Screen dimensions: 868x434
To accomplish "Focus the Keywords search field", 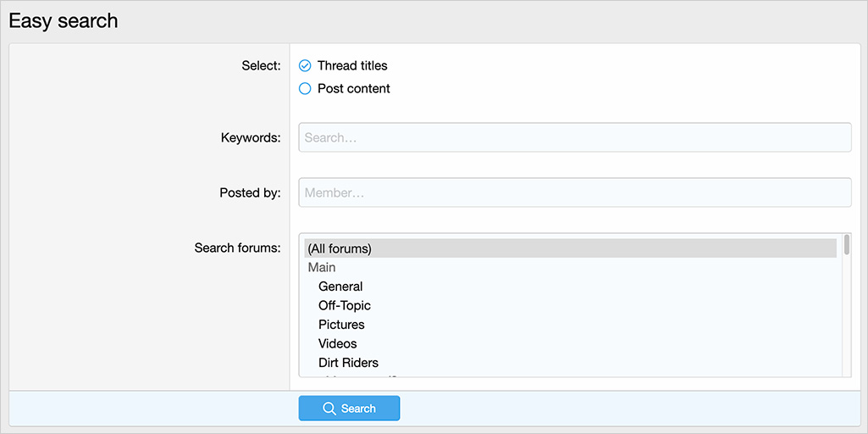I will click(574, 137).
